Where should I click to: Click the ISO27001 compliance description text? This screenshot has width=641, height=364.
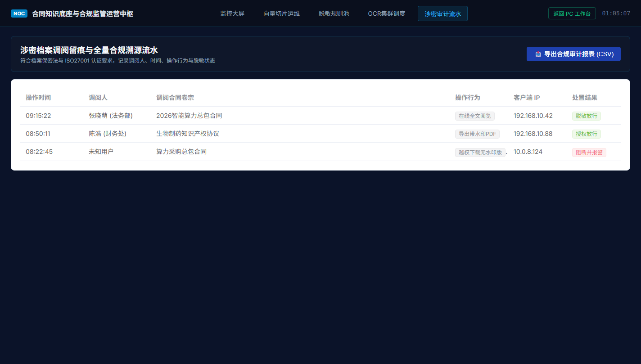pos(117,61)
